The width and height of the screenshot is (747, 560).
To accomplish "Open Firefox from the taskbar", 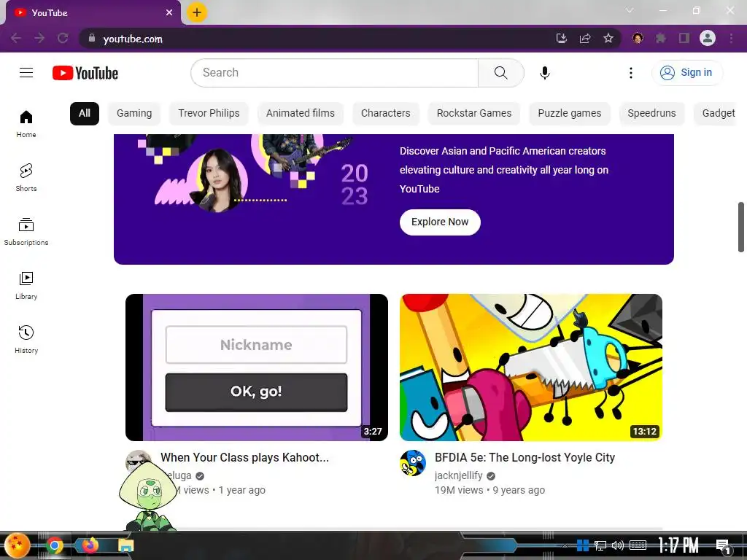I will [90, 545].
